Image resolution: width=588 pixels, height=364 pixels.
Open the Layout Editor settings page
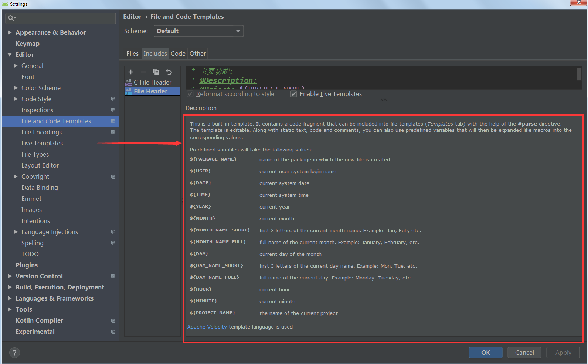pos(40,165)
